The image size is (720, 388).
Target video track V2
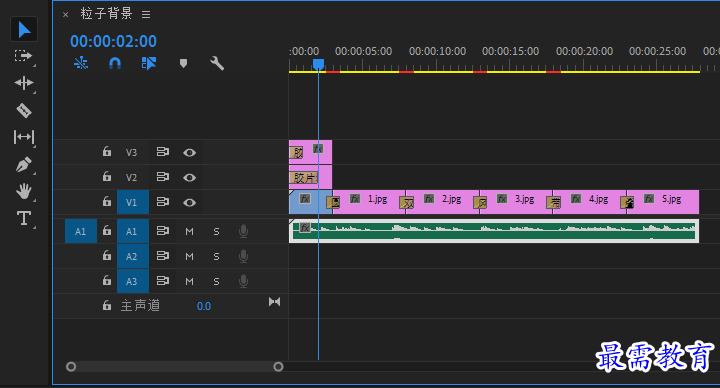pyautogui.click(x=132, y=177)
